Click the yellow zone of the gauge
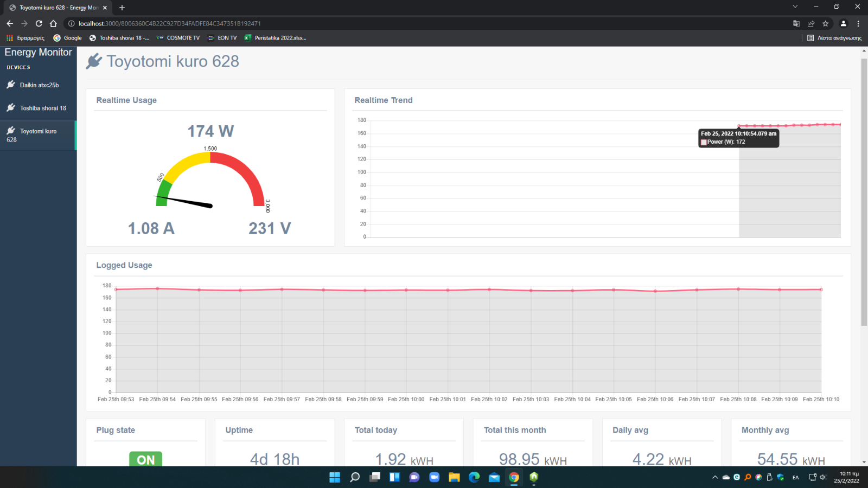Screen dimensions: 868x488 click(186, 165)
